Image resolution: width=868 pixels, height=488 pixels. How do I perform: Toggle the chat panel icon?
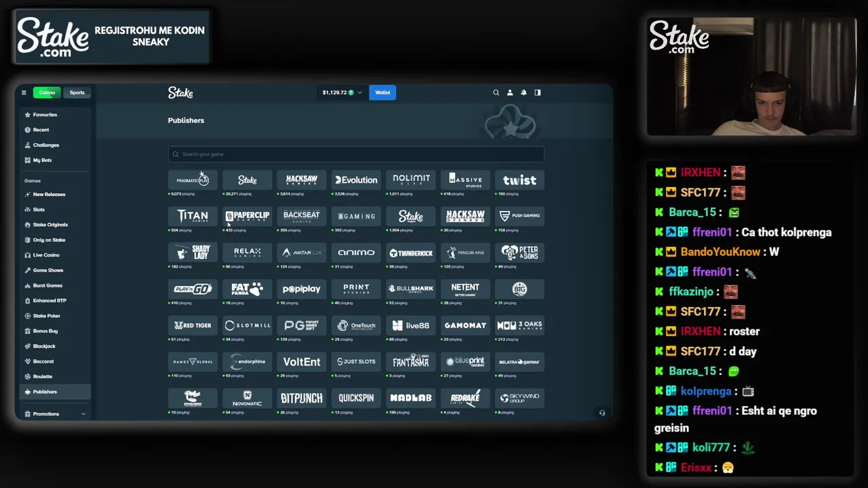(538, 92)
